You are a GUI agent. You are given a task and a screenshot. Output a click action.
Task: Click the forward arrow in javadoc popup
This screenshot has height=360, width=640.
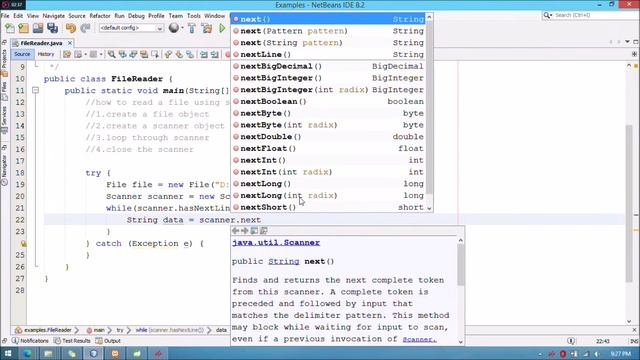coord(244,231)
